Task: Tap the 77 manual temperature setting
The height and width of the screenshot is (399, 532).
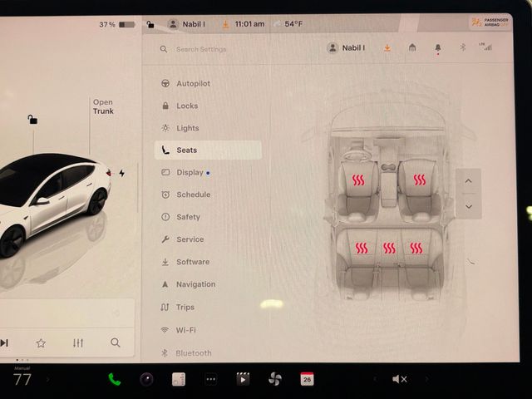Action: [22, 379]
